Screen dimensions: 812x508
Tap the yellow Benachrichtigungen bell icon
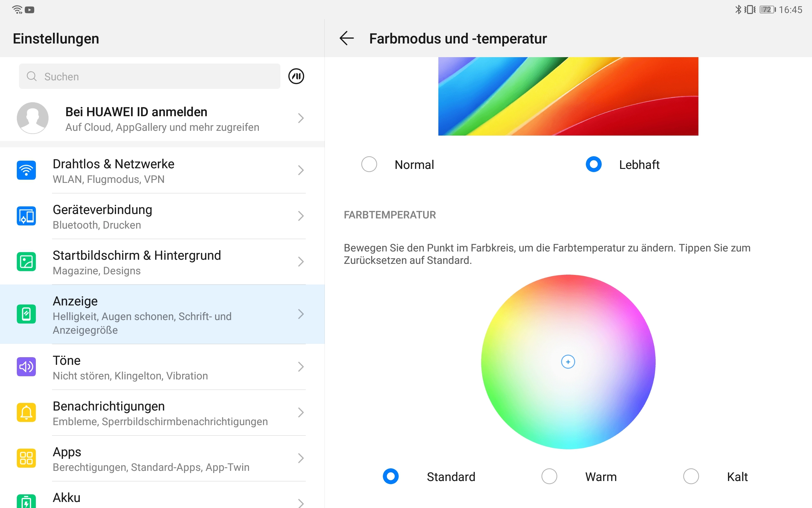pos(26,412)
